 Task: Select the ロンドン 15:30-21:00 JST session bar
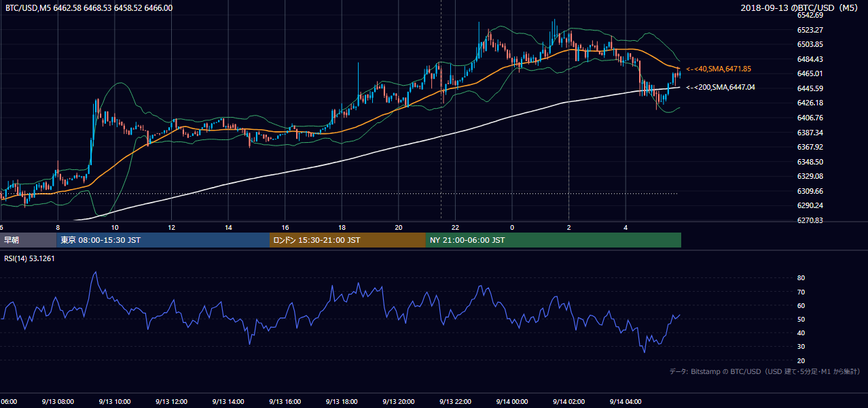(x=348, y=240)
